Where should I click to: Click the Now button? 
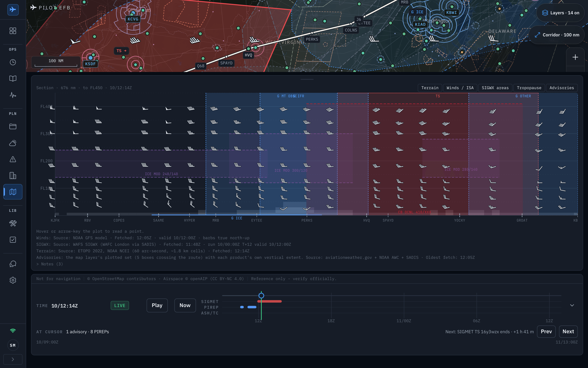tap(185, 305)
